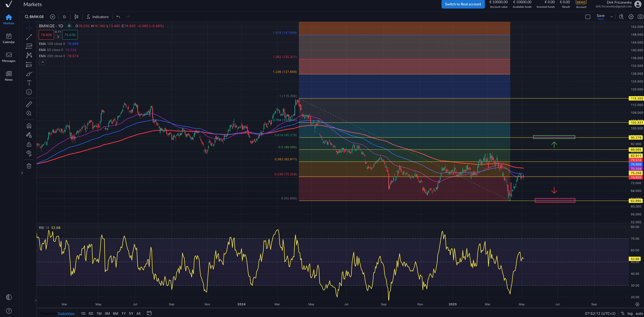Collapse the indicator legend chevron
The width and height of the screenshot is (644, 317).
tap(43, 62)
